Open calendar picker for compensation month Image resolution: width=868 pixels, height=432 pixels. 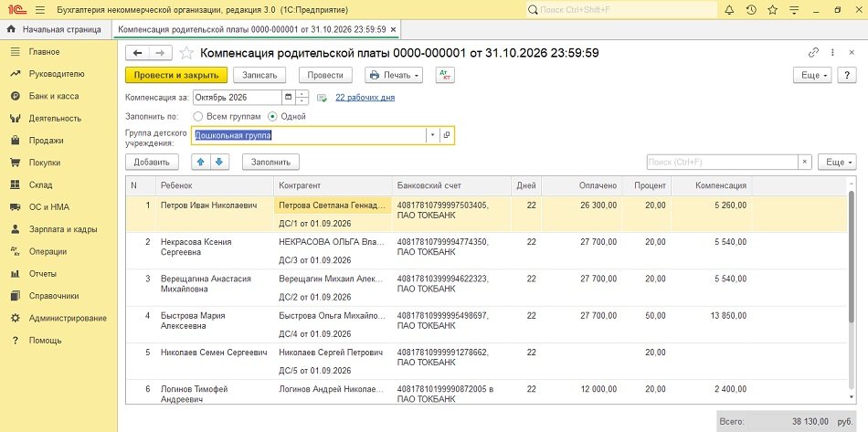[x=288, y=98]
